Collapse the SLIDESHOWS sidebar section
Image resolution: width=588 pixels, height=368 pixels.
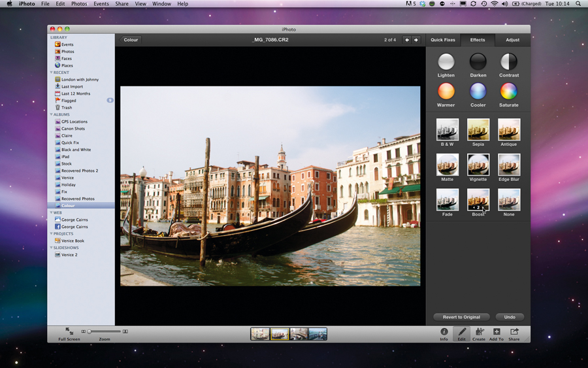pos(52,248)
